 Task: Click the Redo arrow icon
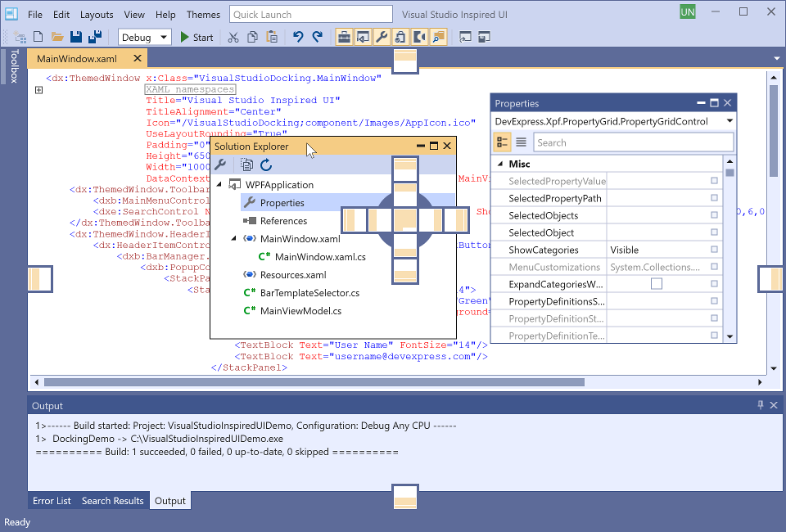pos(317,37)
